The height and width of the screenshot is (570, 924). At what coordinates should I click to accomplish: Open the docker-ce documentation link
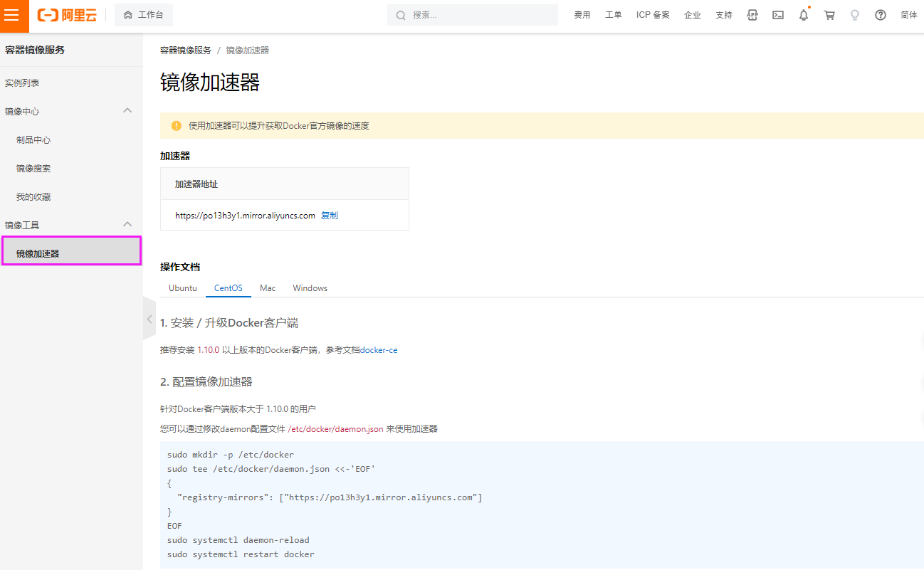click(379, 350)
